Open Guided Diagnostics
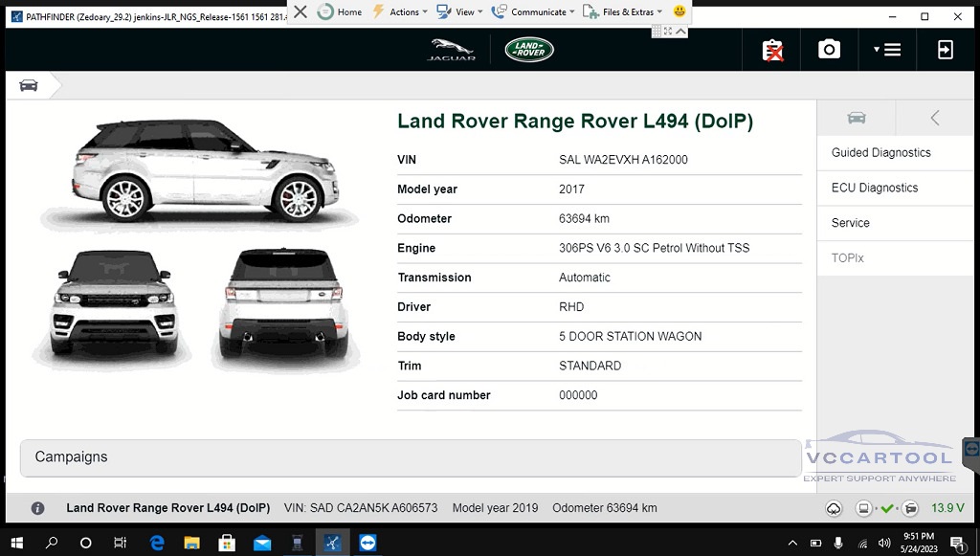 (x=880, y=153)
